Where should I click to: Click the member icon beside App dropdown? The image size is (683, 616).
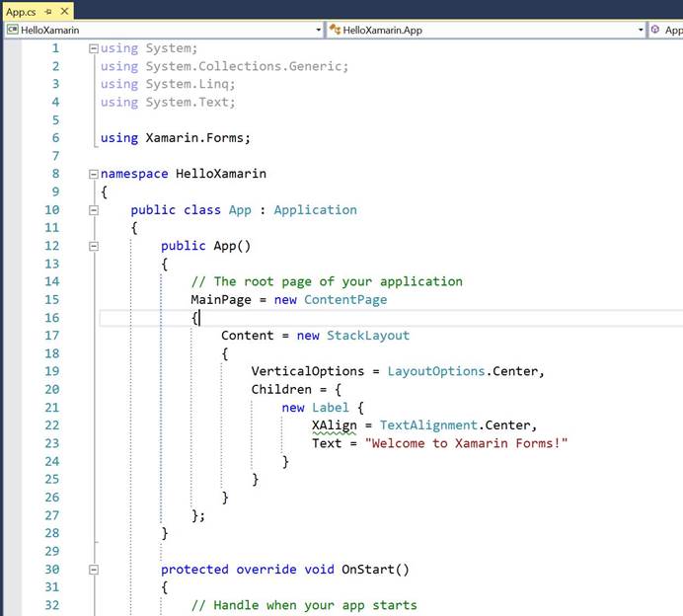click(654, 30)
